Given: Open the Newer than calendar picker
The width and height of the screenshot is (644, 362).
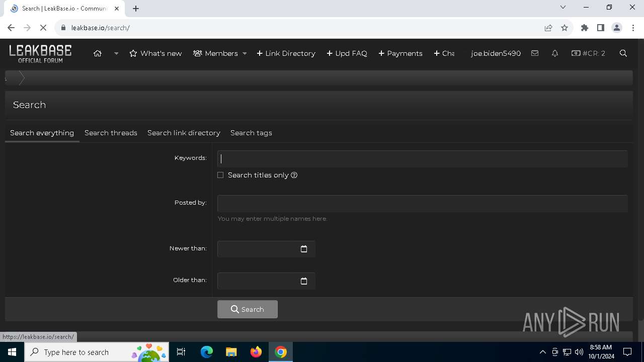Looking at the screenshot, I should pos(304,249).
